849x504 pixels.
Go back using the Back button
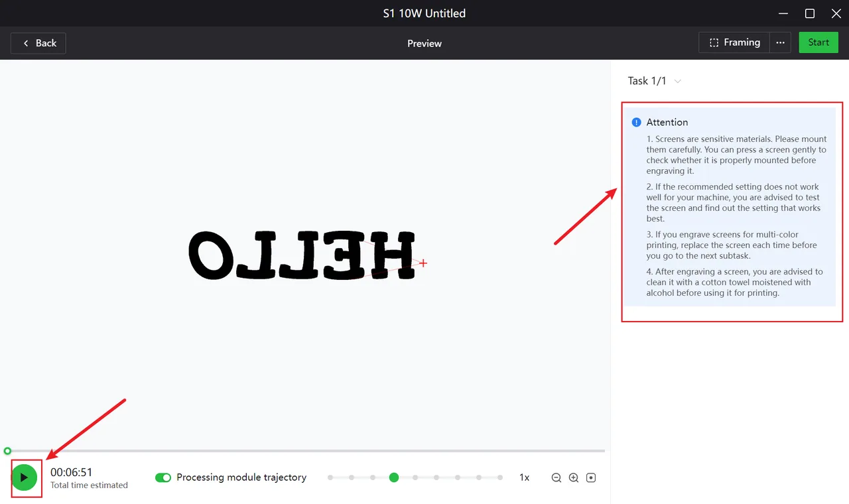[x=38, y=43]
